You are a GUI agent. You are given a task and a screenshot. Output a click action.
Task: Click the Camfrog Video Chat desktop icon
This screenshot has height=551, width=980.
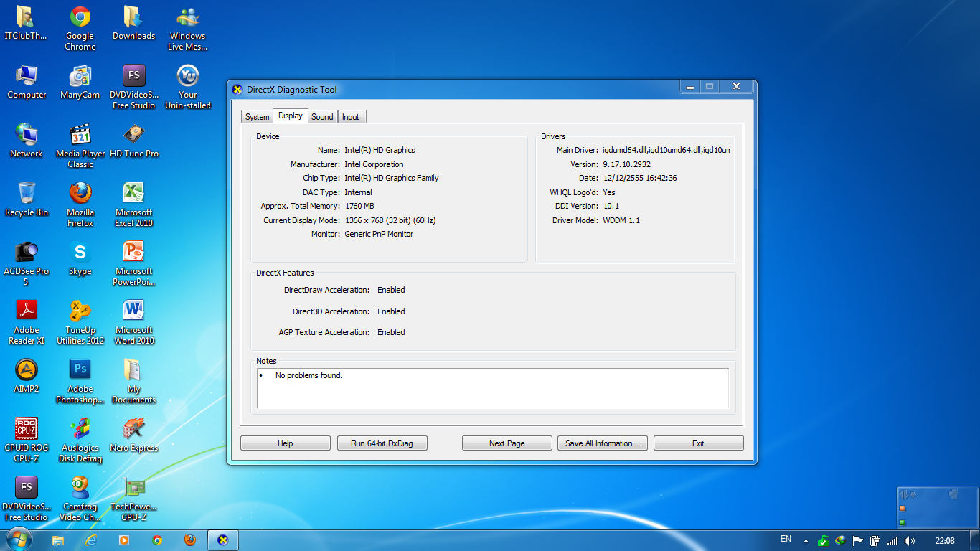[x=80, y=499]
